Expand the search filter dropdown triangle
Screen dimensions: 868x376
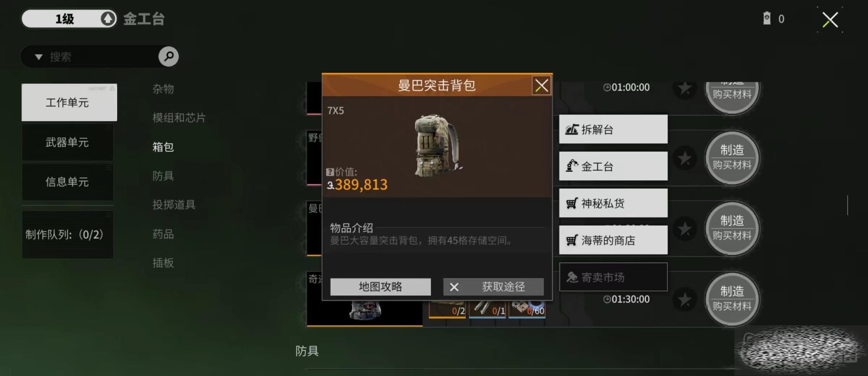[x=39, y=57]
